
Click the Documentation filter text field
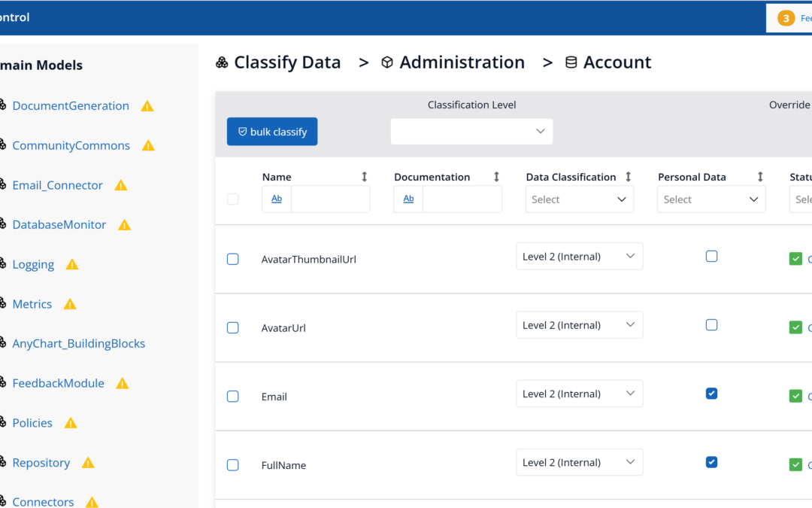462,199
